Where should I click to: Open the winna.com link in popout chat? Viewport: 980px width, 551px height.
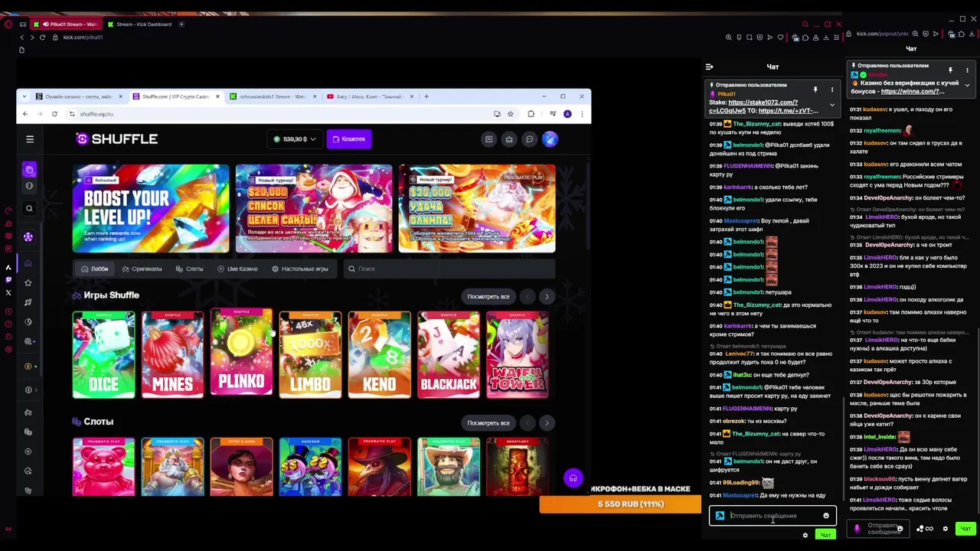(911, 92)
